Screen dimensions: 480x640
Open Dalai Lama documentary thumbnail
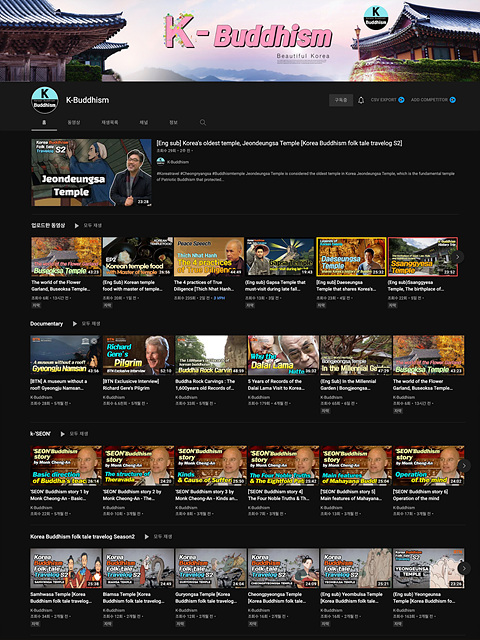[x=283, y=355]
